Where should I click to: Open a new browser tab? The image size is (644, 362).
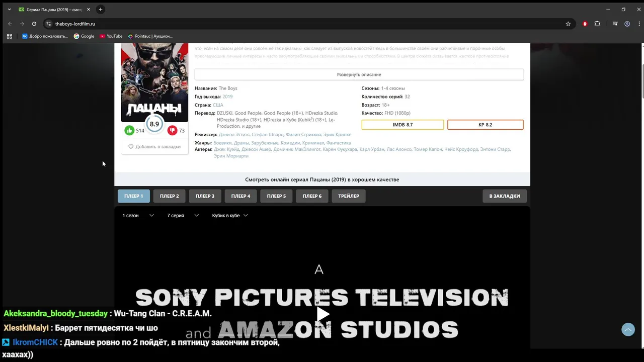[x=101, y=10]
